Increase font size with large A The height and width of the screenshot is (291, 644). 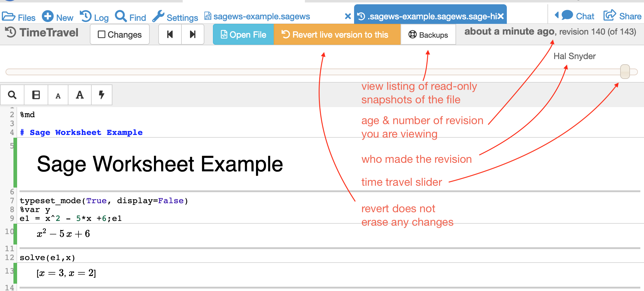point(80,95)
